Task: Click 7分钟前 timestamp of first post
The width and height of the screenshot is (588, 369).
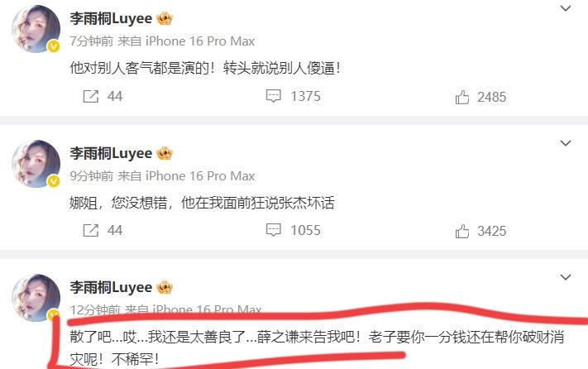Action: (92, 41)
